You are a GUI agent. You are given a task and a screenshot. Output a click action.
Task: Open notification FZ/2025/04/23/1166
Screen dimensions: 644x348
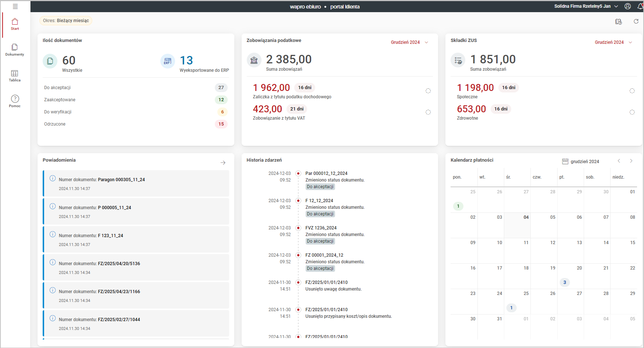pos(136,295)
